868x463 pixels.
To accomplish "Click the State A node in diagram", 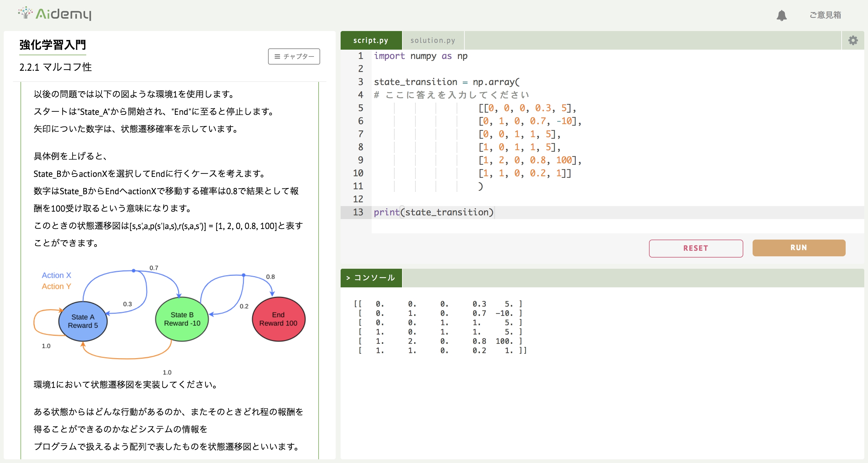I will (83, 321).
